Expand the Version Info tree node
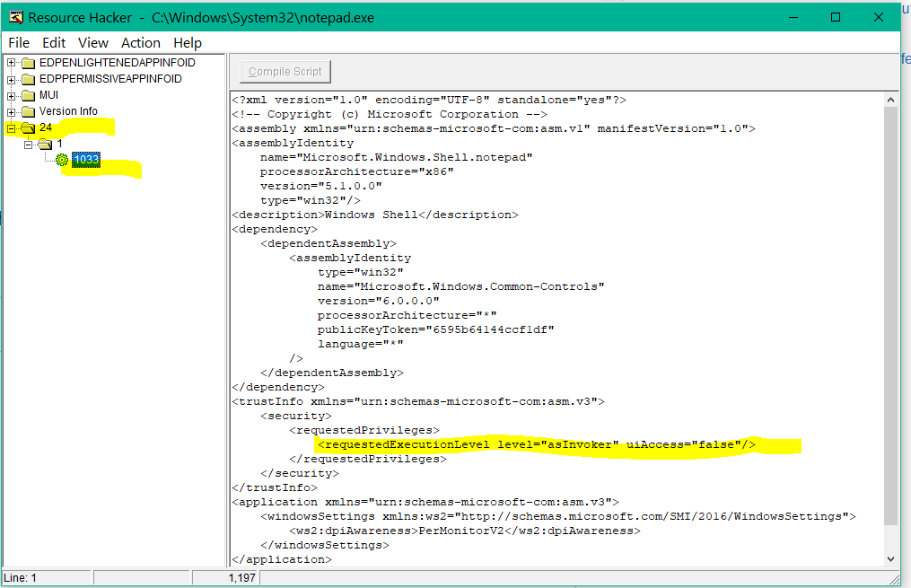This screenshot has width=911, height=588. tap(11, 111)
